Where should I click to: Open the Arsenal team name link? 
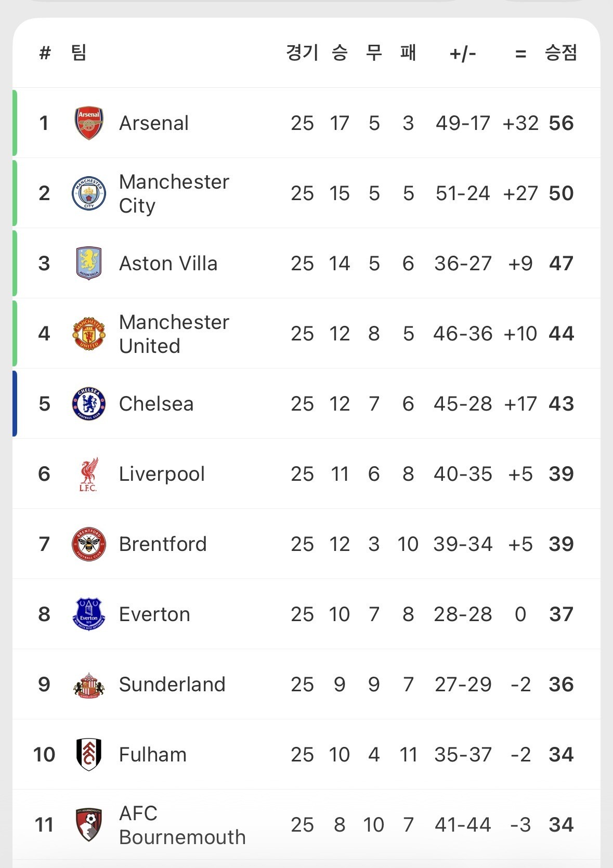tap(154, 123)
